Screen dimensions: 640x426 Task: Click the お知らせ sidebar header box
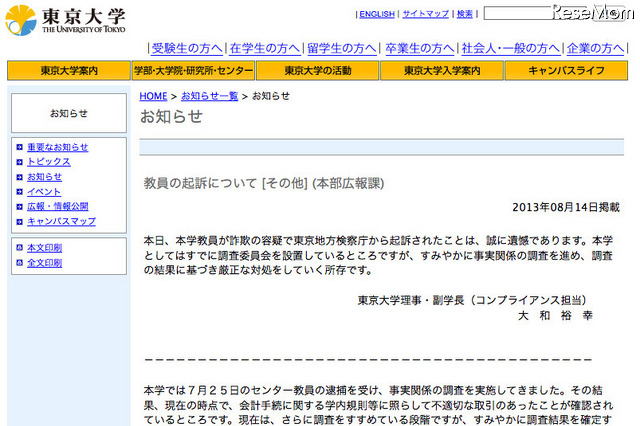(69, 113)
